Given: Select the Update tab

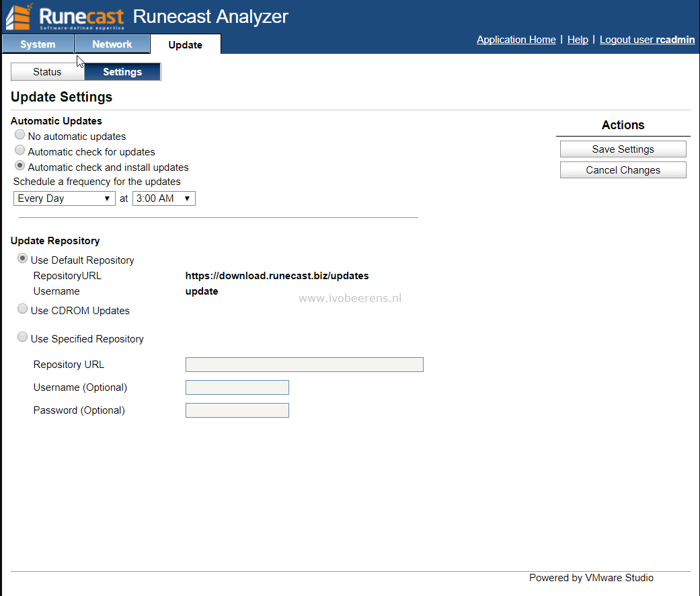Looking at the screenshot, I should pyautogui.click(x=186, y=44).
